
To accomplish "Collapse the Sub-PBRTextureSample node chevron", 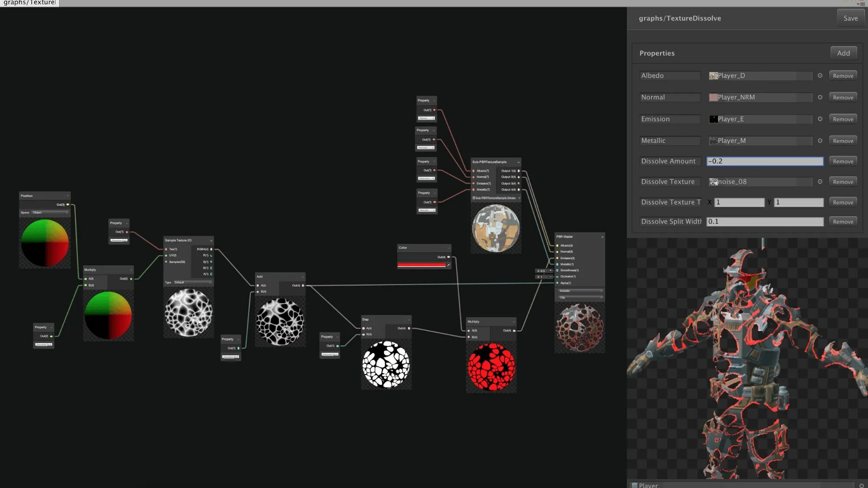I will tap(518, 162).
